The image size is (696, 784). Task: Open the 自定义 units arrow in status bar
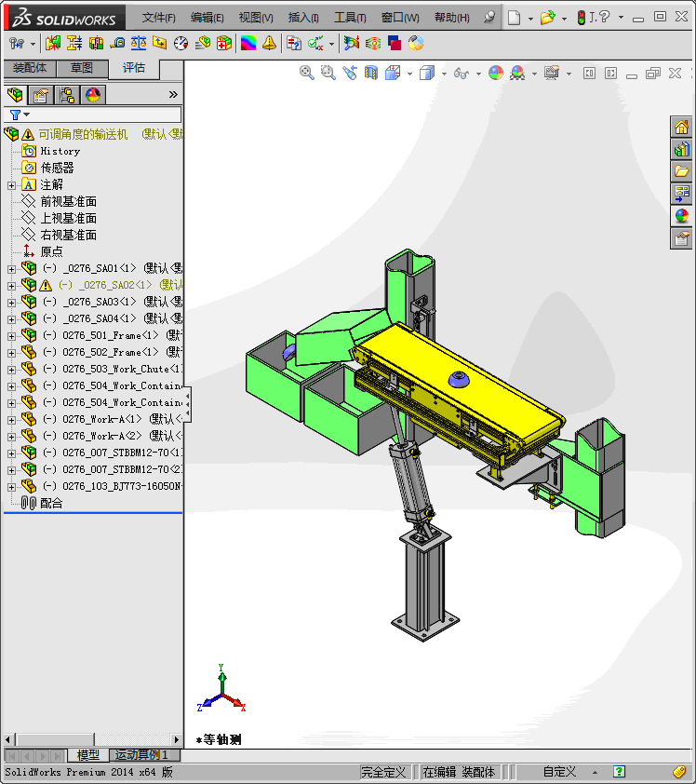[x=596, y=773]
